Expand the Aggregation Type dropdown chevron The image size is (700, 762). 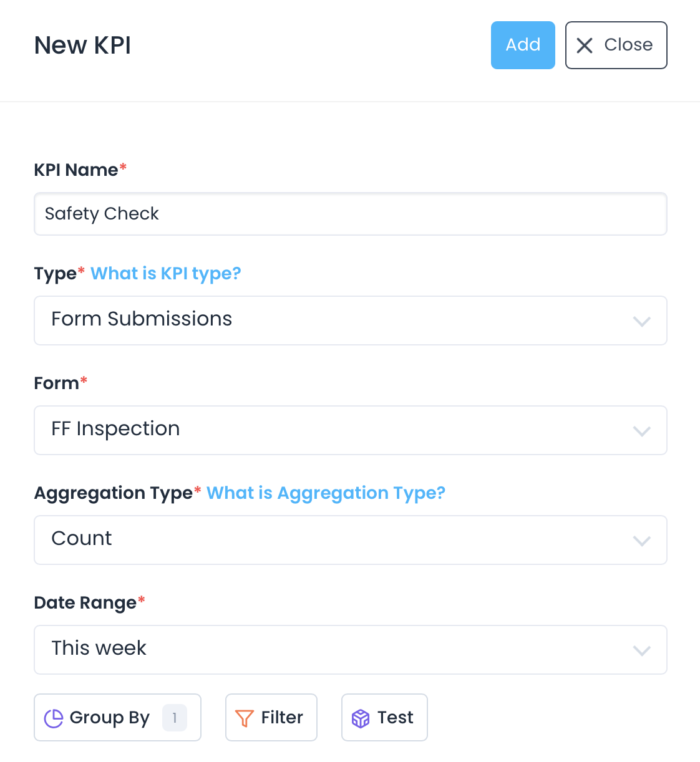pyautogui.click(x=642, y=541)
